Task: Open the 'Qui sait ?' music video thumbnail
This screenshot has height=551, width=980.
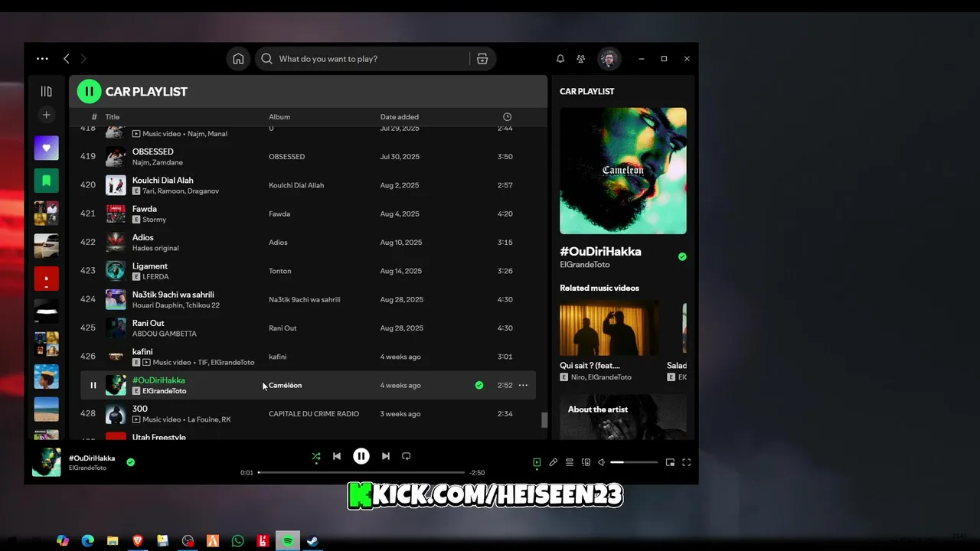Action: [609, 328]
